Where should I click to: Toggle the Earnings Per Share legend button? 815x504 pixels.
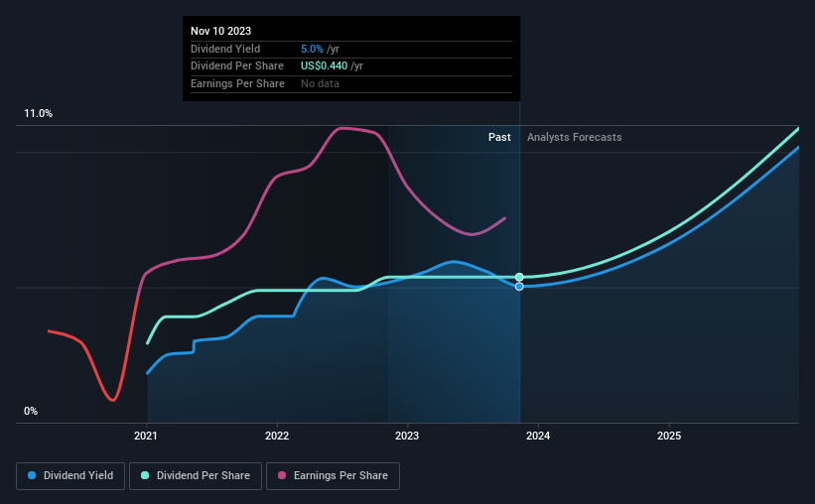pyautogui.click(x=333, y=476)
